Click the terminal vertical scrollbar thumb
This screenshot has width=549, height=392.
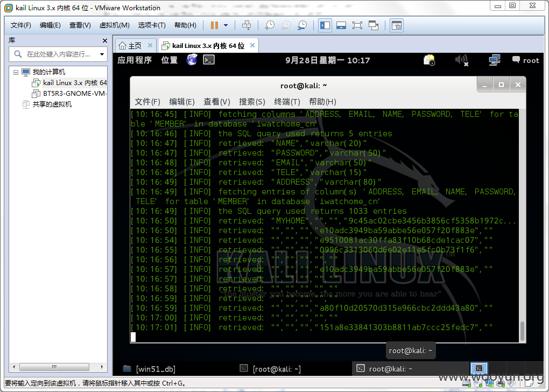(x=523, y=331)
